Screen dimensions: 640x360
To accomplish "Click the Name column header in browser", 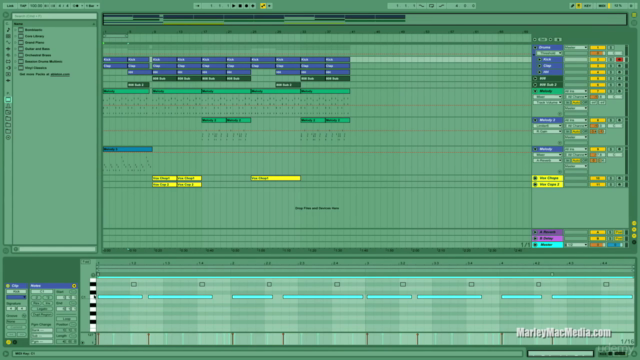I will [54, 24].
